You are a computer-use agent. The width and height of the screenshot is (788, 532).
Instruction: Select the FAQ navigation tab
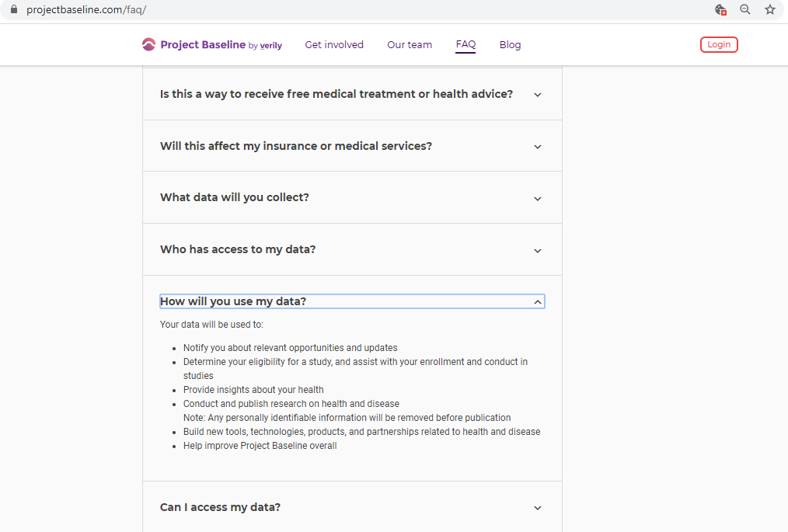coord(465,44)
